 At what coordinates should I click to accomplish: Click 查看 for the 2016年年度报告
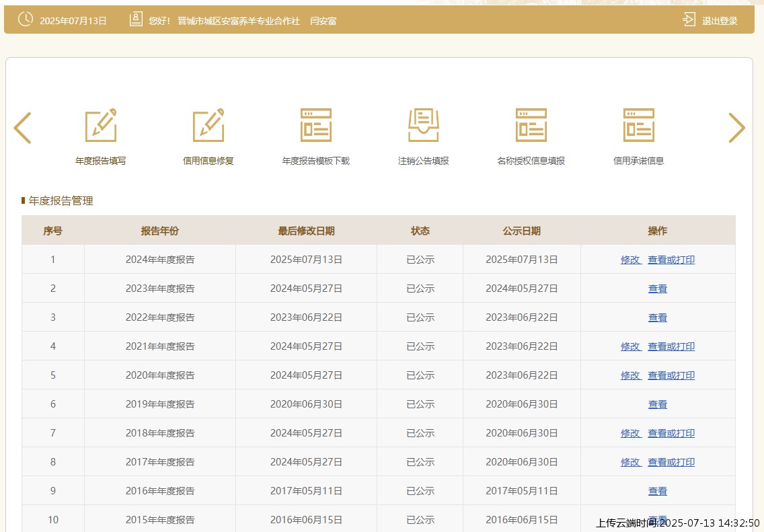pos(657,491)
